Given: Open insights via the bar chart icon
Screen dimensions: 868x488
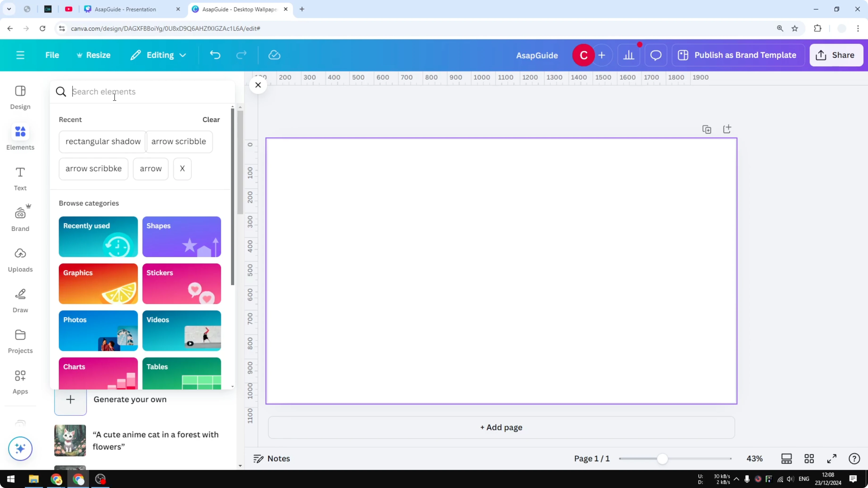Looking at the screenshot, I should pyautogui.click(x=629, y=55).
